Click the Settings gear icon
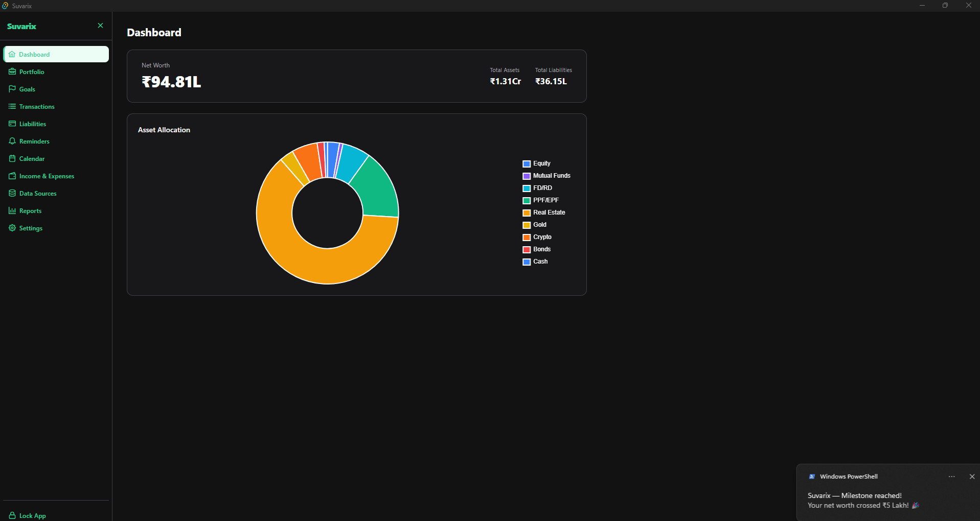The height and width of the screenshot is (521, 980). [12, 228]
